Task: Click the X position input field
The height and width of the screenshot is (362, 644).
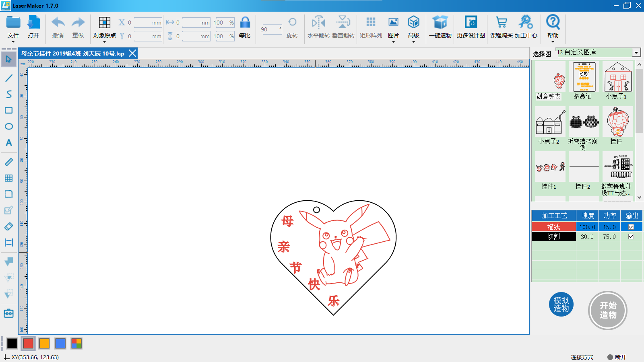Action: tap(148, 23)
